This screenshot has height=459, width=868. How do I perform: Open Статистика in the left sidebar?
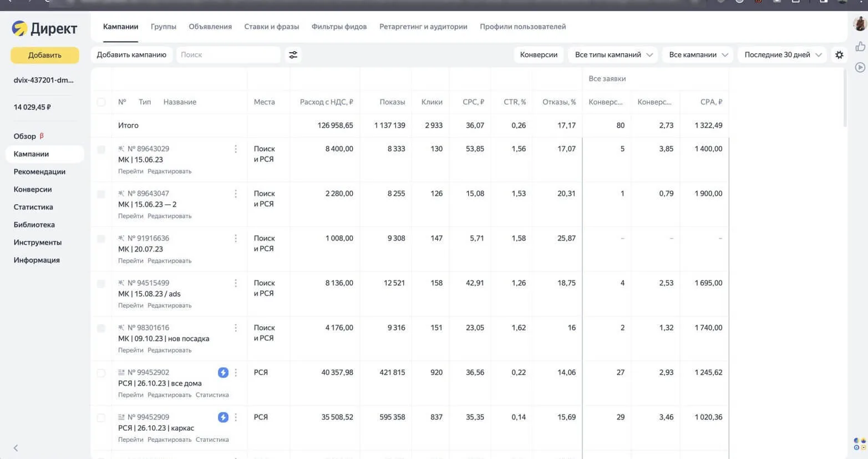33,207
